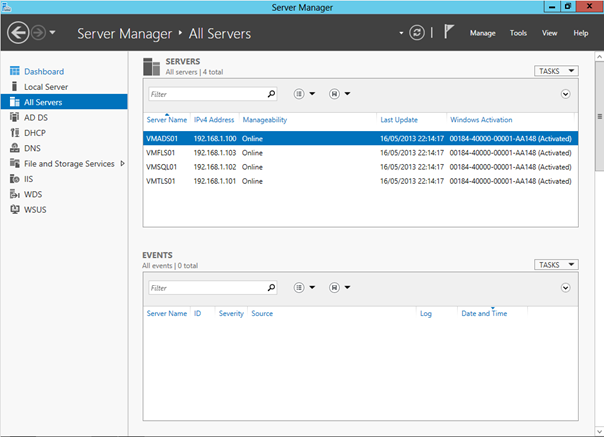Click the WSUS icon
The width and height of the screenshot is (604, 437).
15,210
